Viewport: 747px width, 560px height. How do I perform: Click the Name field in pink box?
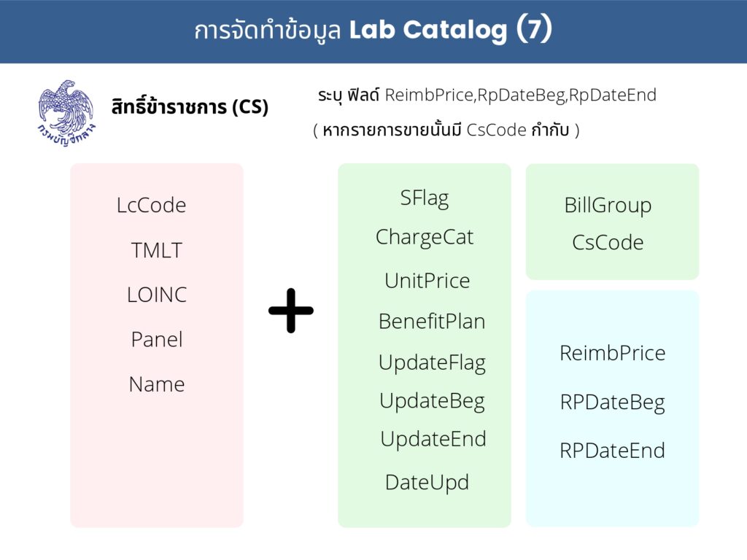point(156,384)
